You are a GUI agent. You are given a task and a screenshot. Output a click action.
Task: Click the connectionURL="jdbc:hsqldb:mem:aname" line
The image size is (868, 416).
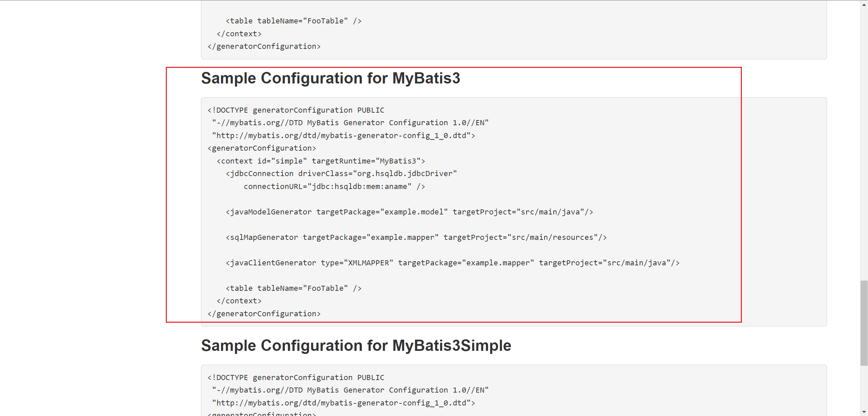coord(334,186)
